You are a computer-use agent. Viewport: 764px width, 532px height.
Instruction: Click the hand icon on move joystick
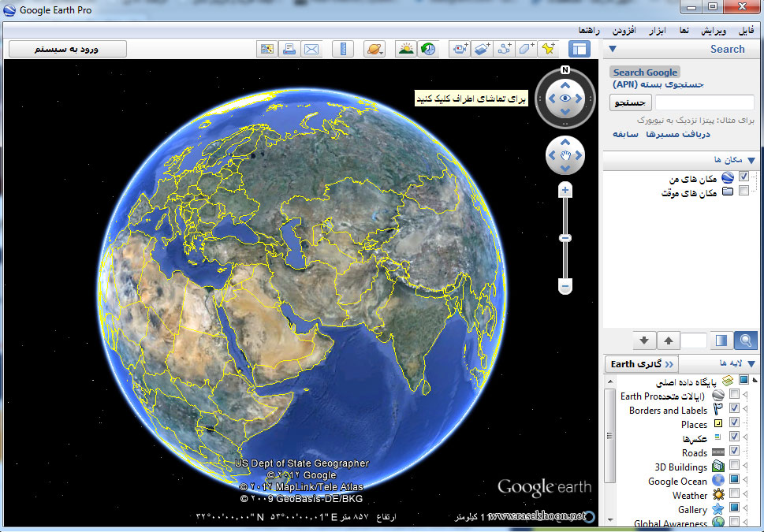(565, 155)
